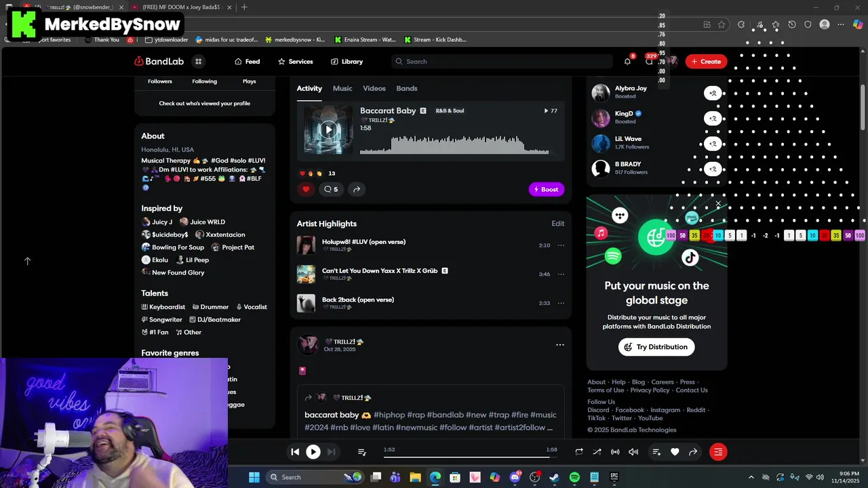Switch to the Videos tab
The image size is (868, 488).
374,88
